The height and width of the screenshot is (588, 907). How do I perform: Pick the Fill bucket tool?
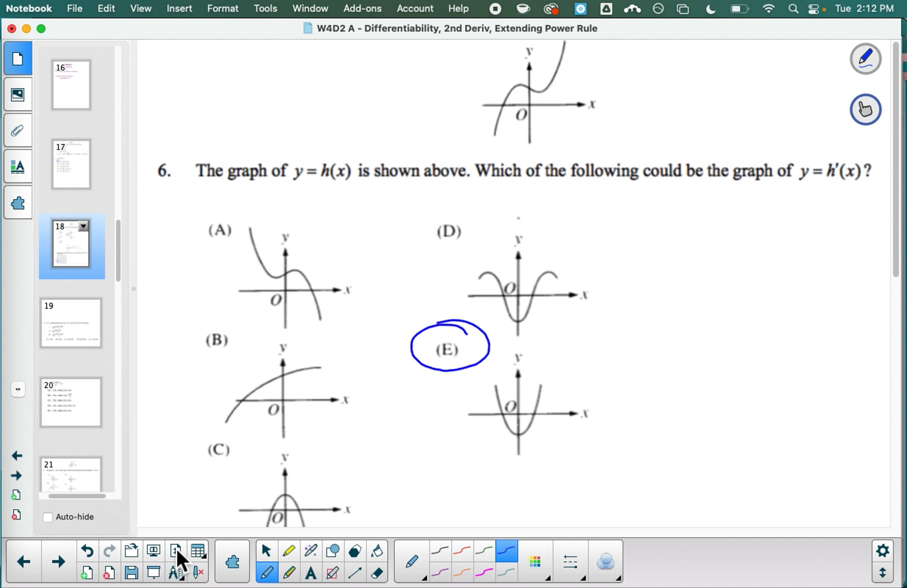tap(377, 551)
